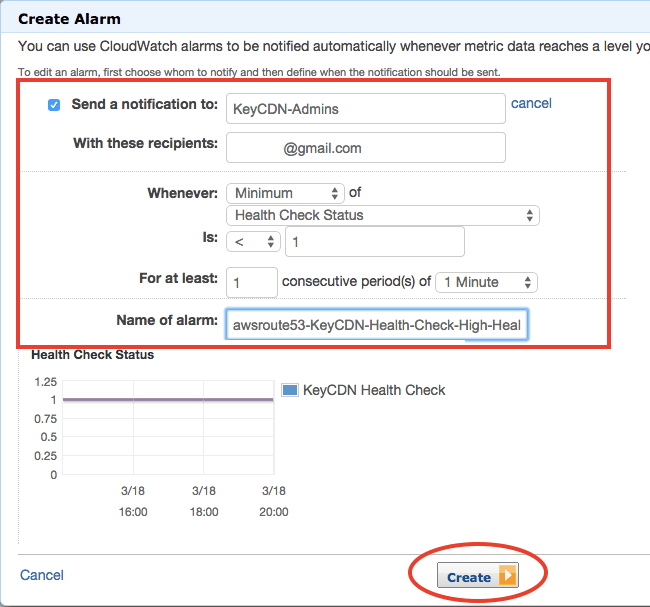Click the KeyCDN Health Check legend label
Image resolution: width=650 pixels, height=607 pixels.
(x=374, y=390)
